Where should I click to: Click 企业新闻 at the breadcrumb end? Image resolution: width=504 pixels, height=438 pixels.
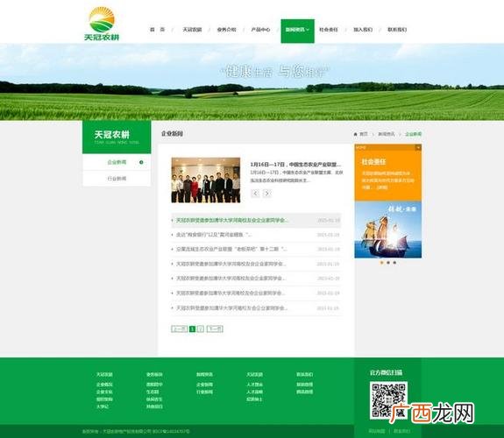click(413, 134)
